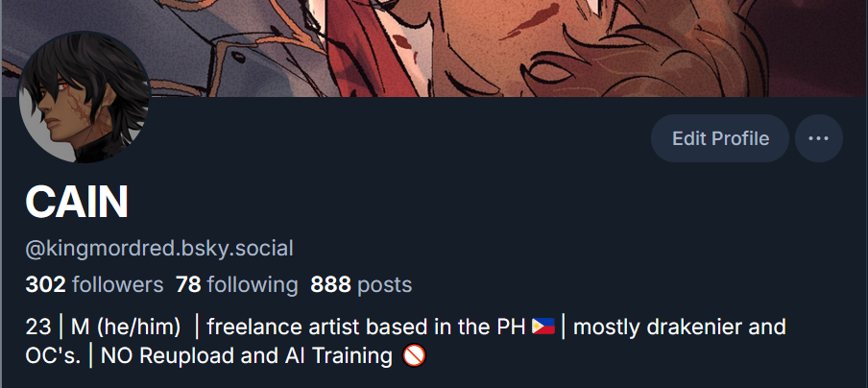Screen dimensions: 868x388
Task: View the profile banner image
Action: (x=434, y=48)
